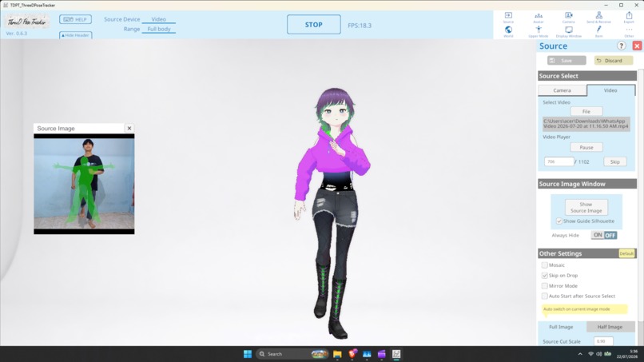644x362 pixels.
Task: Open Brave browser from taskbar
Action: (352, 354)
